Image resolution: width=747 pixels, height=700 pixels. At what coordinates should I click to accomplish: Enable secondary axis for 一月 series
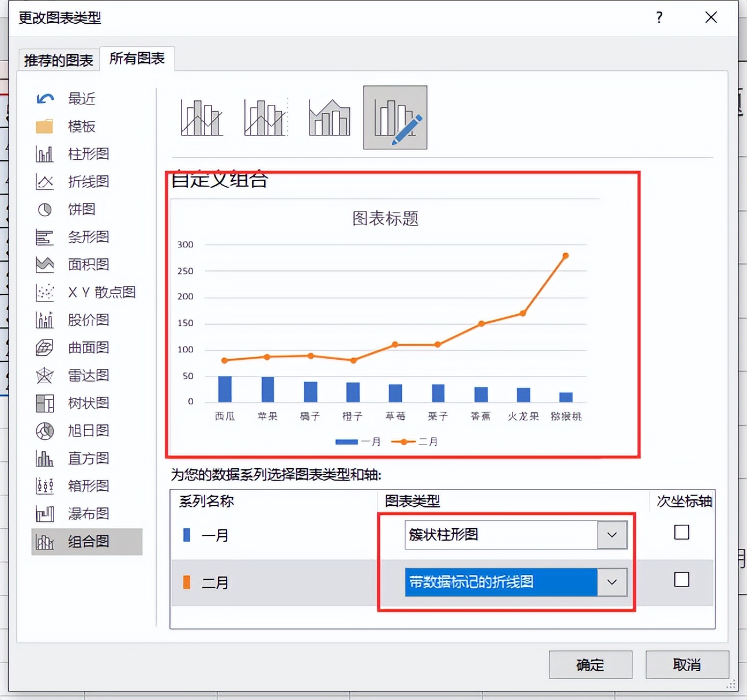pos(682,532)
